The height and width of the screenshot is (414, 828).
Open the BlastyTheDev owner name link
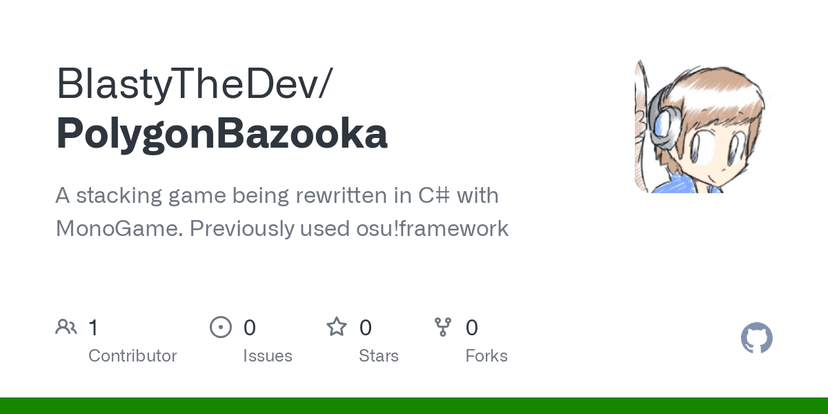pyautogui.click(x=194, y=85)
